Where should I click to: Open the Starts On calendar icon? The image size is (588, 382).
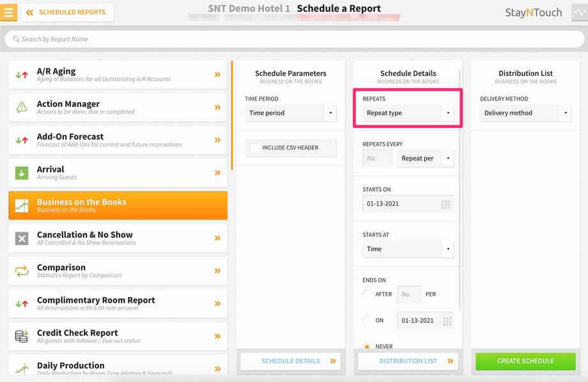[x=445, y=204]
